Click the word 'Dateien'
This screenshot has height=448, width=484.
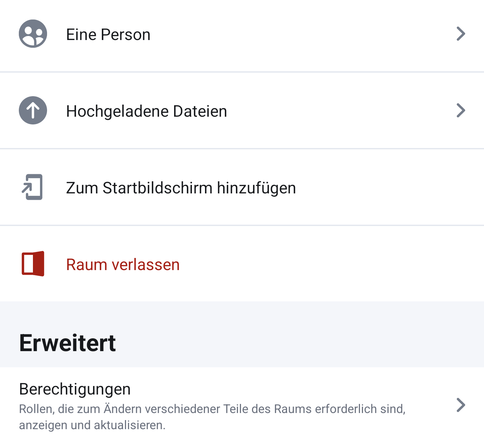pos(200,111)
